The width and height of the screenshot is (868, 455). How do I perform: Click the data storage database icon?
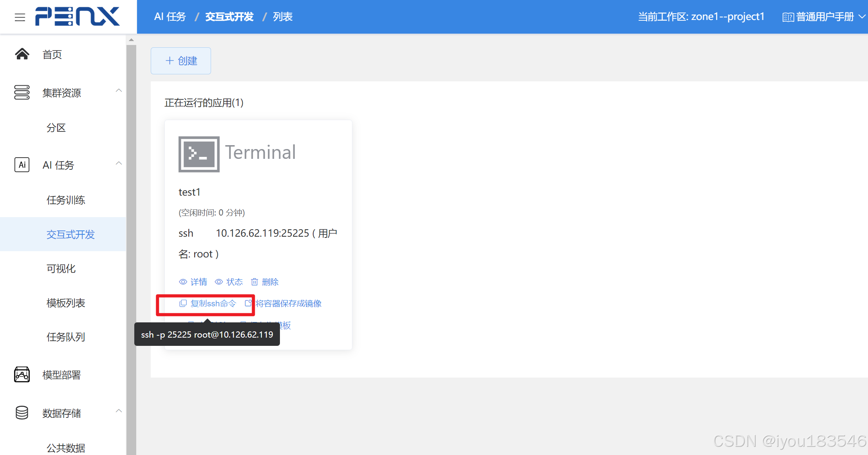coord(22,412)
